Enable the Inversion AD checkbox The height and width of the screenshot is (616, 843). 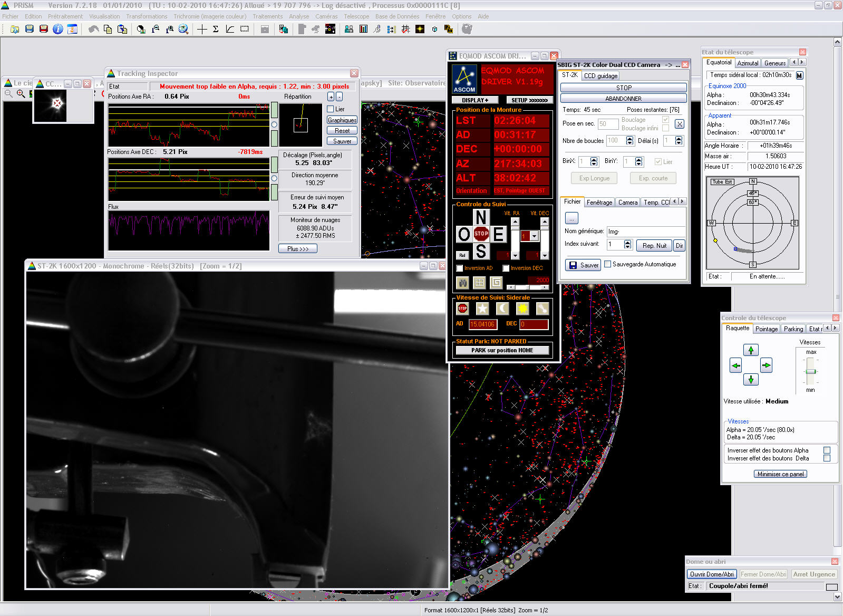pyautogui.click(x=460, y=268)
